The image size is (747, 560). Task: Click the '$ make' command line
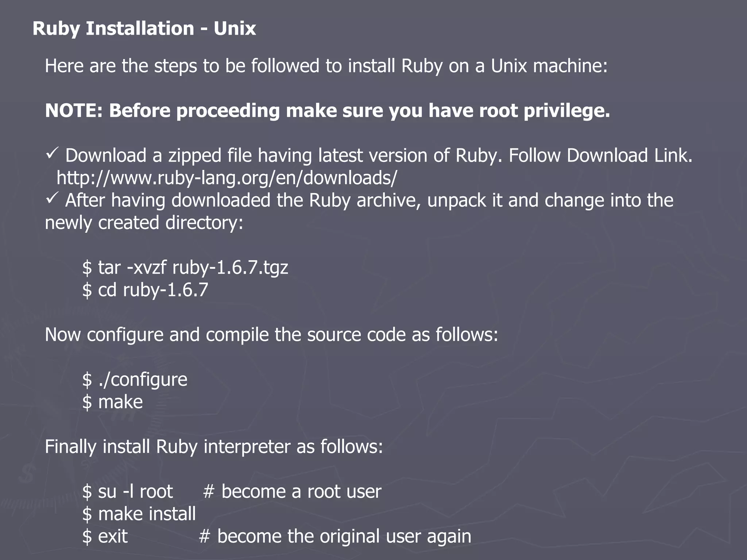[112, 402]
